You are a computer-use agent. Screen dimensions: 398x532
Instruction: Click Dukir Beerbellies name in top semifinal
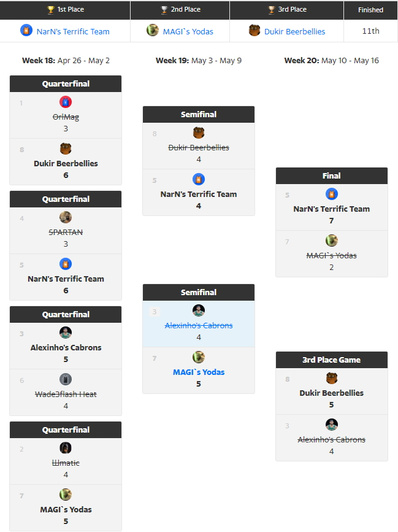199,148
